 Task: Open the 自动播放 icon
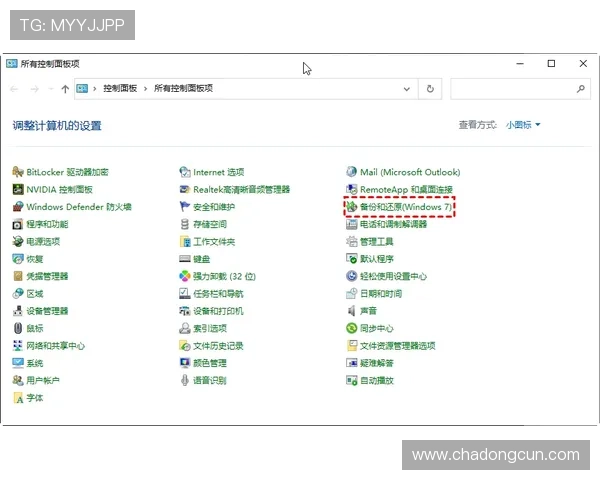(x=351, y=380)
